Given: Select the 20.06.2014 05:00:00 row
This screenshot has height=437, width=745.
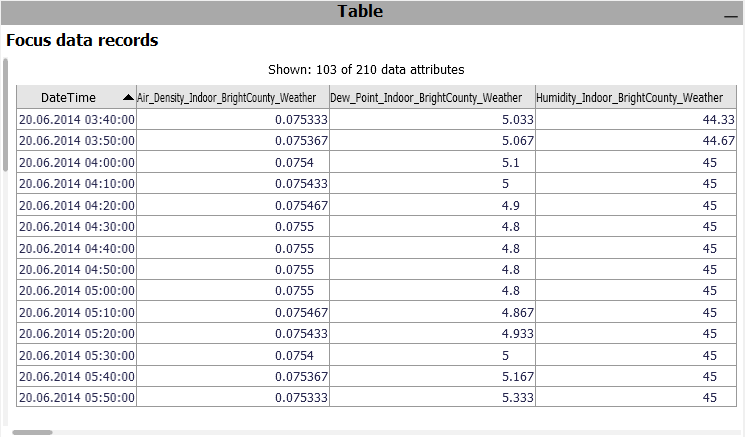Looking at the screenshot, I should point(77,291).
